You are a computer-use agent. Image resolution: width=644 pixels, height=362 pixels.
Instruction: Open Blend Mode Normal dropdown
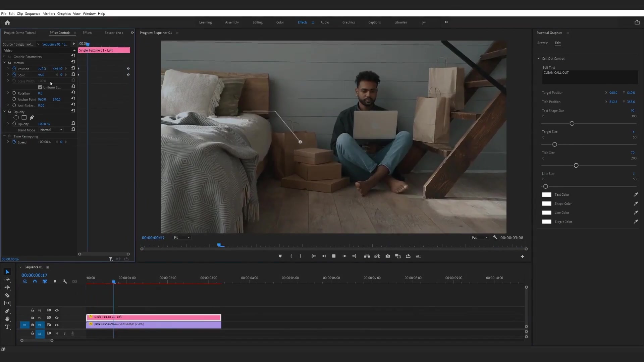(x=51, y=130)
